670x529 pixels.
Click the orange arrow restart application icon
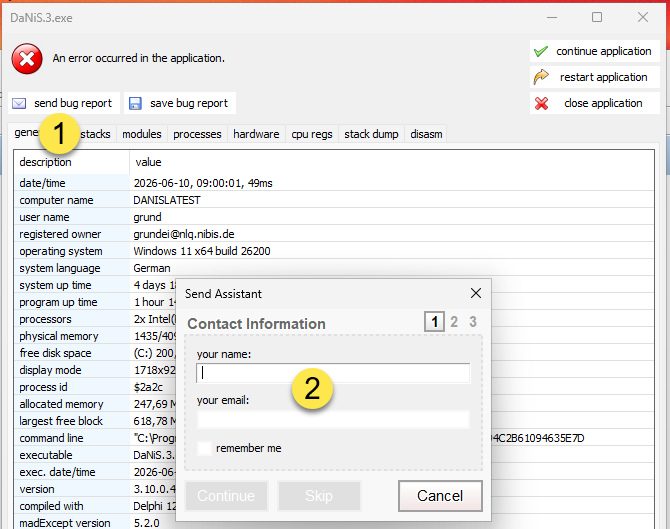(x=541, y=77)
